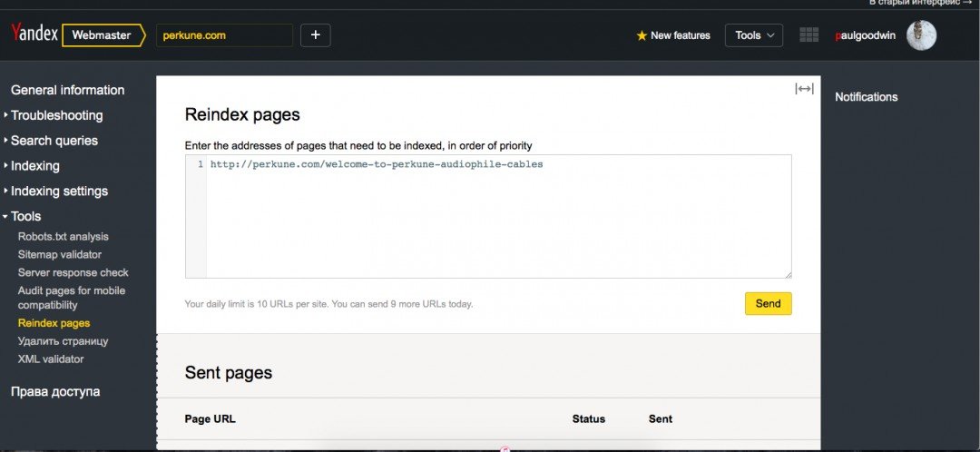
Task: Select the perkune.com site field
Action: click(224, 35)
